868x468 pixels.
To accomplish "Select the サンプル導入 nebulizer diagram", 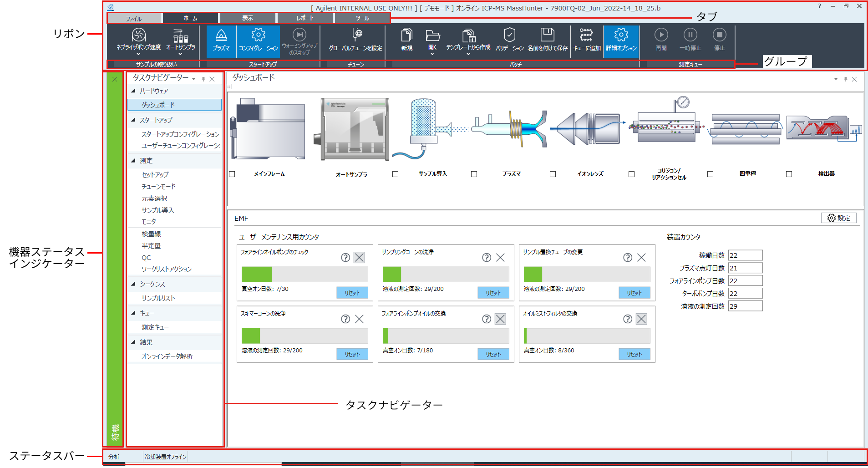I will click(431, 129).
